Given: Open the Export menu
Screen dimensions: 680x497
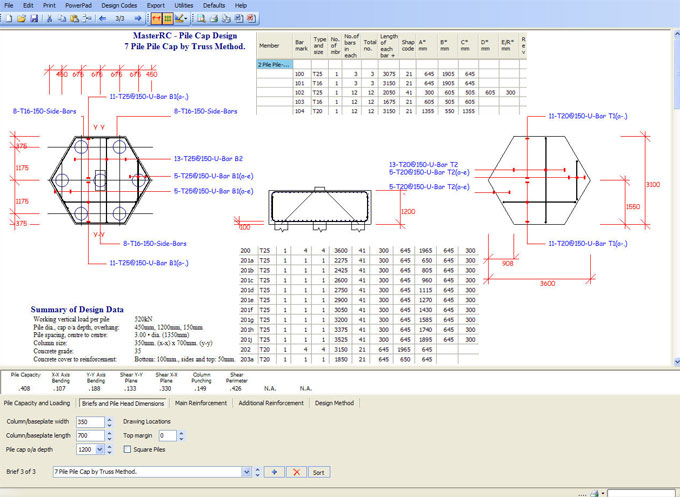Looking at the screenshot, I should [x=156, y=6].
